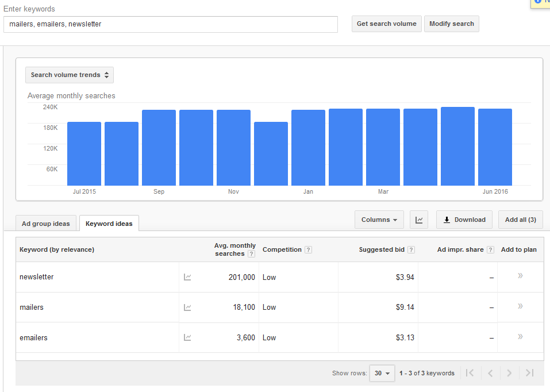Change Show rows value from 30
550x392 pixels.
point(382,373)
